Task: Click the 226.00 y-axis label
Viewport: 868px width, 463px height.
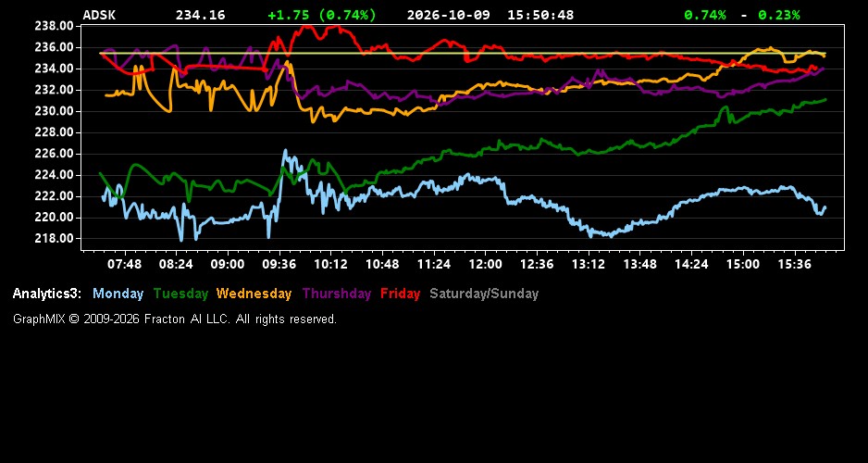Action: (x=54, y=154)
